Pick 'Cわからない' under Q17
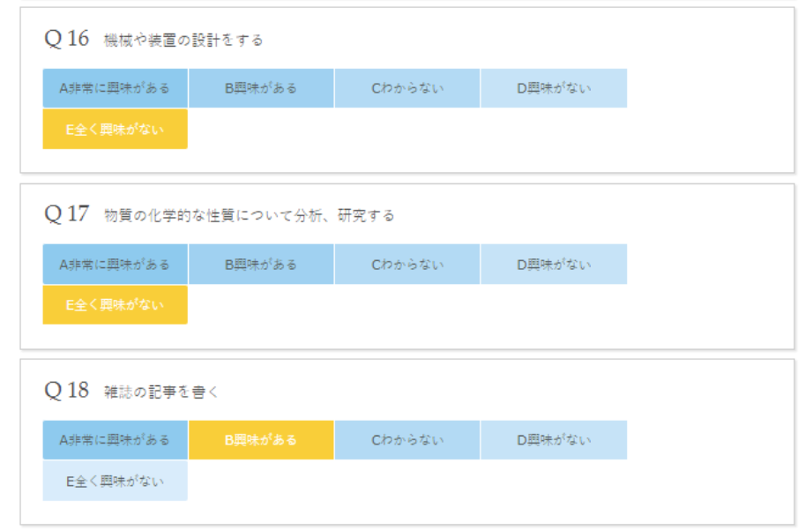This screenshot has height=530, width=812. pos(407,264)
